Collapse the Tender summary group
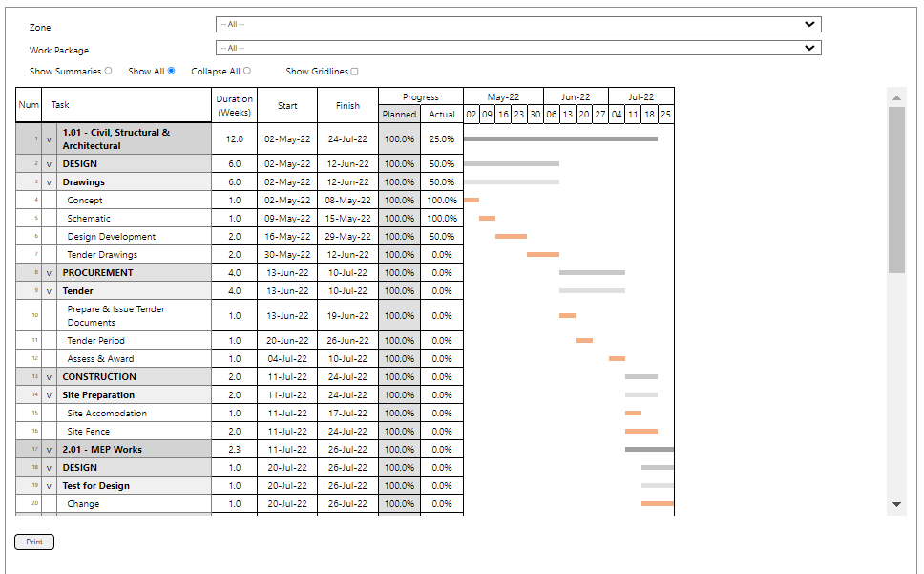This screenshot has height=574, width=924. tap(49, 291)
